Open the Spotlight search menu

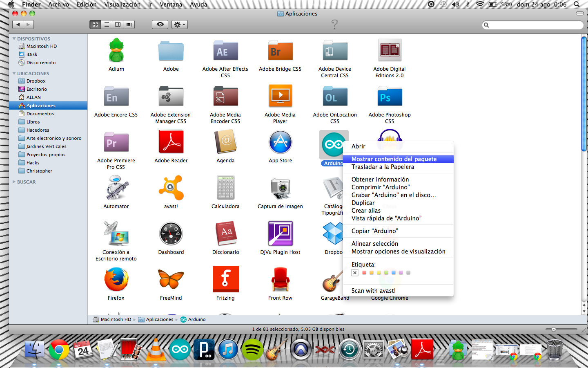click(x=577, y=4)
